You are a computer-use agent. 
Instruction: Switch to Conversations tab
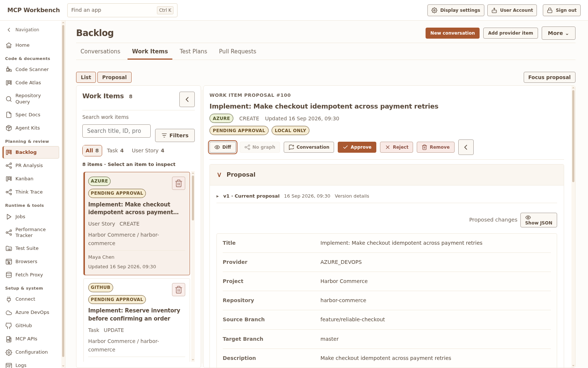click(x=100, y=52)
